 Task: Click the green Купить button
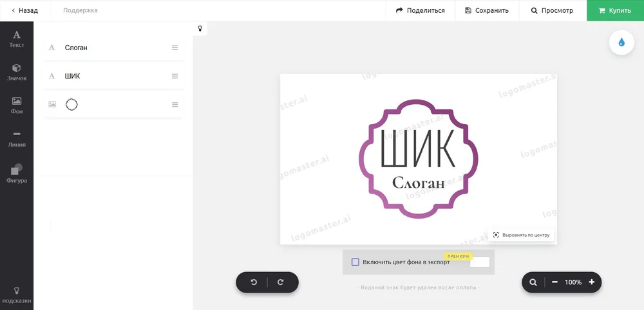click(615, 10)
